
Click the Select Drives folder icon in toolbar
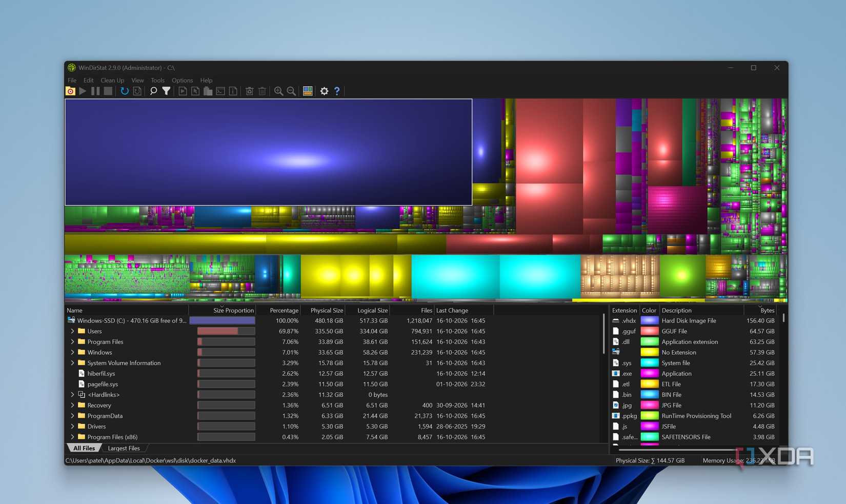tap(70, 91)
